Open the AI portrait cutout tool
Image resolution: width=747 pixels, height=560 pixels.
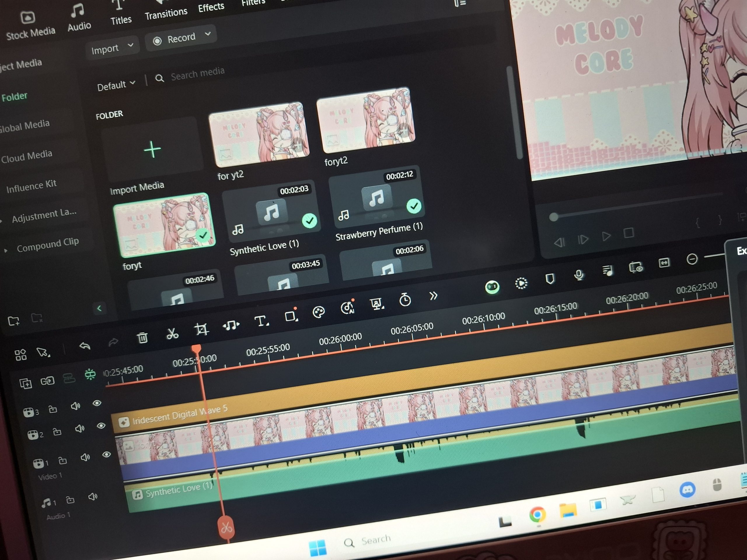[376, 304]
